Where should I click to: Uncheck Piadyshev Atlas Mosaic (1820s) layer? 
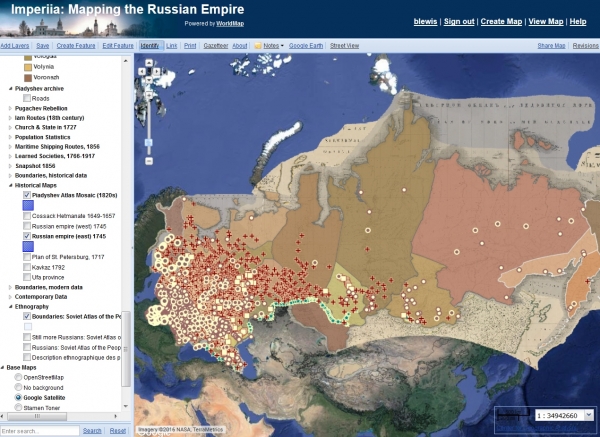[x=27, y=195]
